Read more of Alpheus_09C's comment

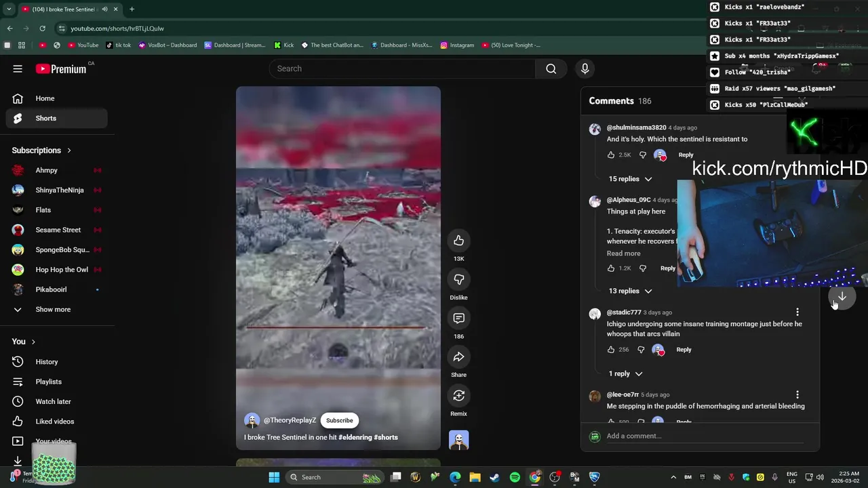[x=623, y=253]
